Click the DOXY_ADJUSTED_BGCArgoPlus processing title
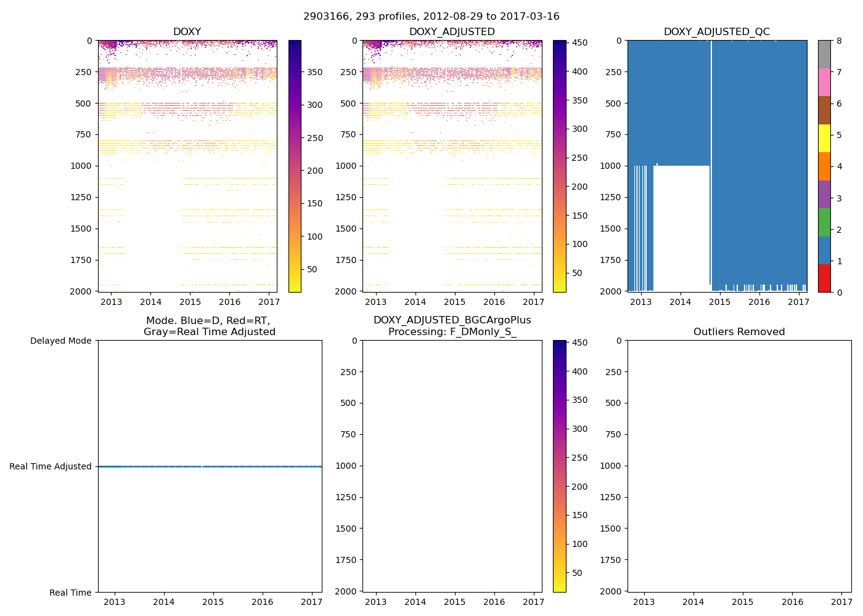 (452, 326)
